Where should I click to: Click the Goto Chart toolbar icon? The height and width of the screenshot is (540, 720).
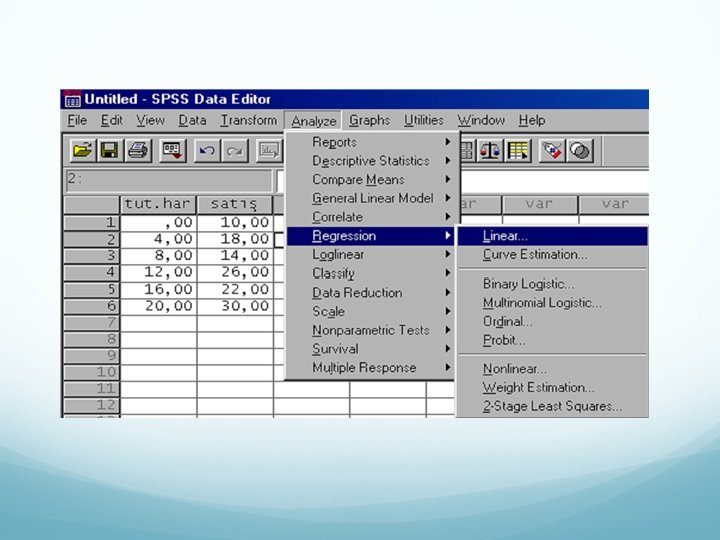pos(269,151)
